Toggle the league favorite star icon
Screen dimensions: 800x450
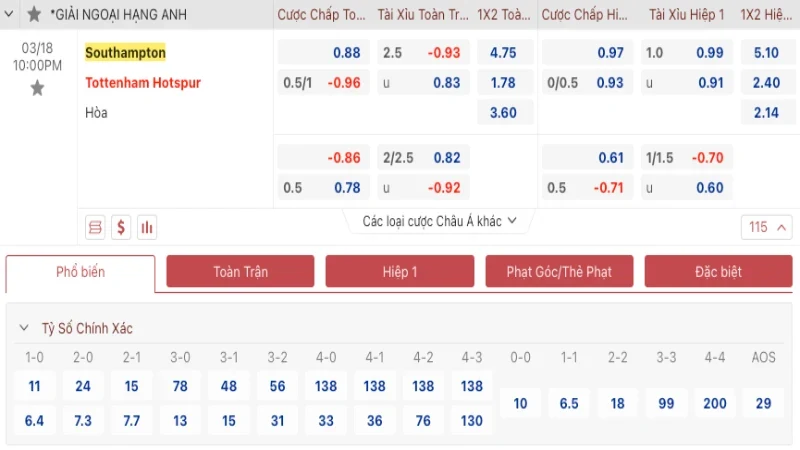coord(34,14)
